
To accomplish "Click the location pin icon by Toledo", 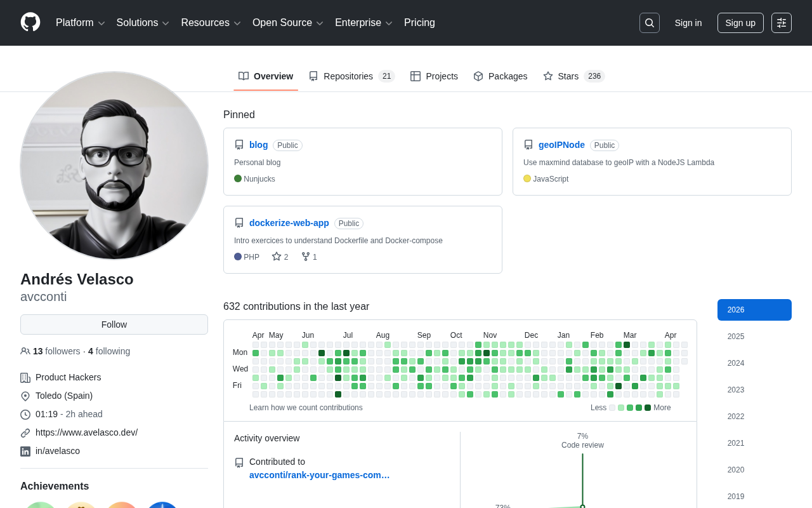I will click(x=25, y=396).
